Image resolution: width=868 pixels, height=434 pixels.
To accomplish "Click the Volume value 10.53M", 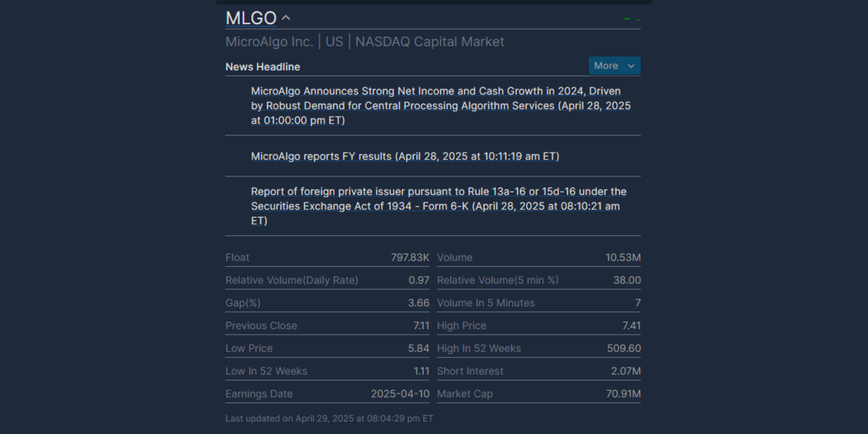I will point(623,257).
